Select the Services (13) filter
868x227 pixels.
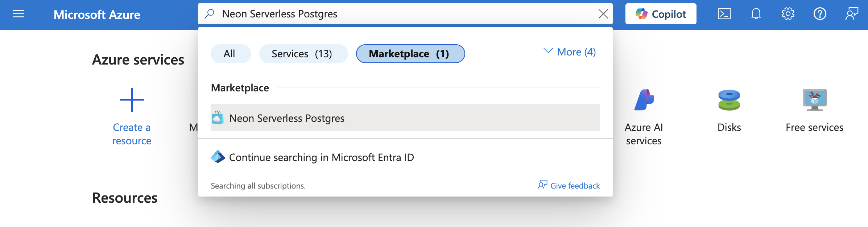click(302, 54)
